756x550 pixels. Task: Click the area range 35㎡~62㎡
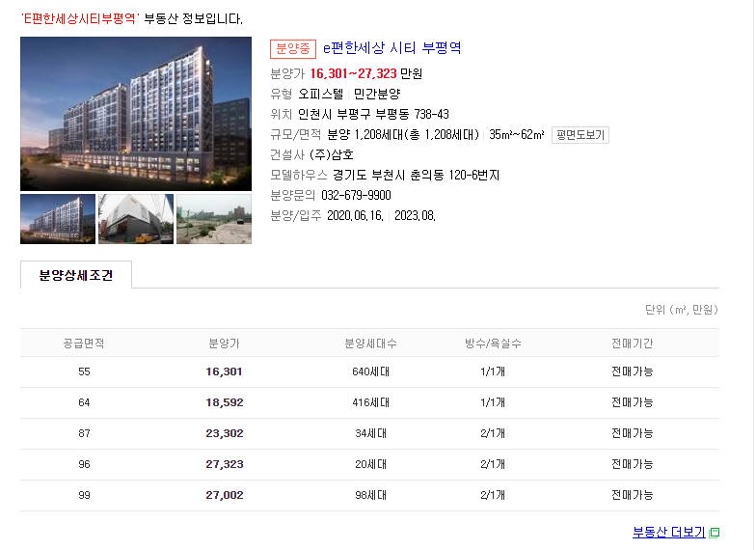click(x=517, y=135)
